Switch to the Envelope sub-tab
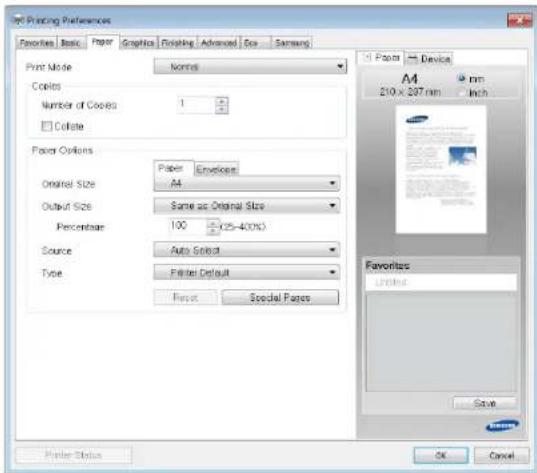Screen dimensions: 537x473 coord(216,170)
